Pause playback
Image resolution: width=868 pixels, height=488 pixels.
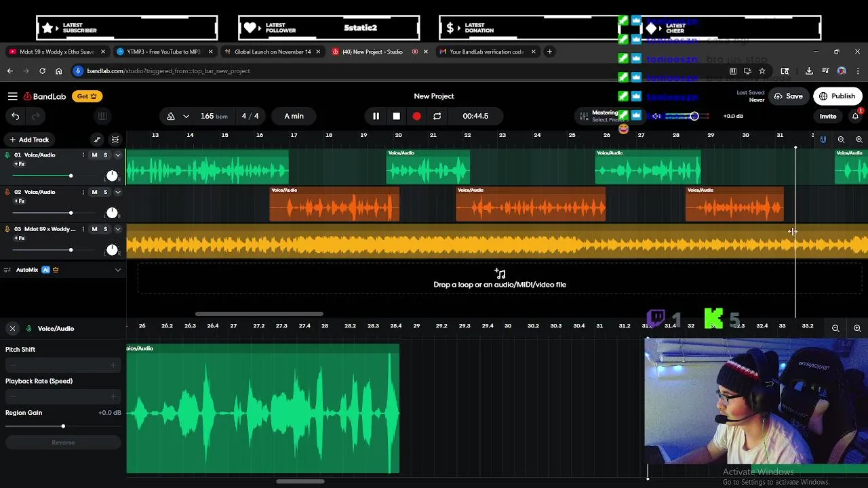376,116
